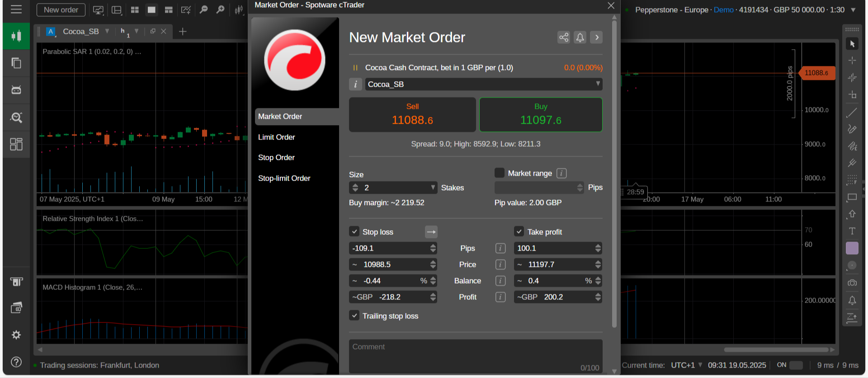Show symbol info for Cocoa_SB
Viewport: 868px width, 378px height.
pyautogui.click(x=355, y=84)
